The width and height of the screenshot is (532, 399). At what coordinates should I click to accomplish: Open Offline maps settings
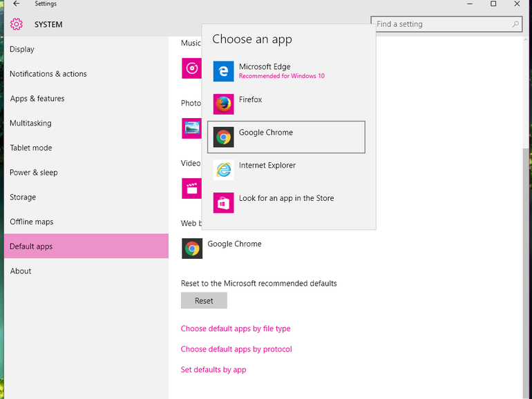coord(86,222)
